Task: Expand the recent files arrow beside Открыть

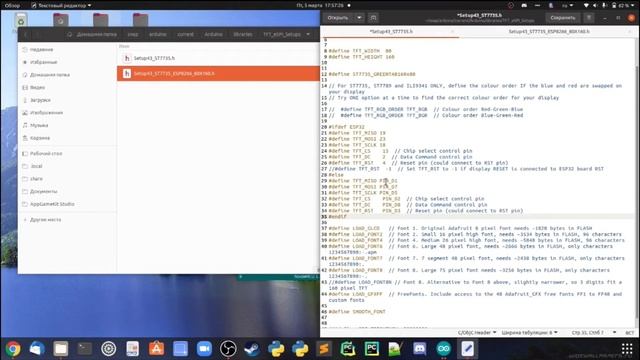Action: [359, 18]
